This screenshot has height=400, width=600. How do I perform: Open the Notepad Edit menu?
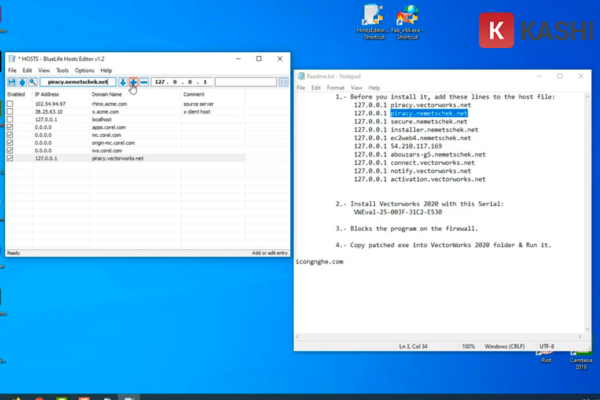[x=316, y=88]
